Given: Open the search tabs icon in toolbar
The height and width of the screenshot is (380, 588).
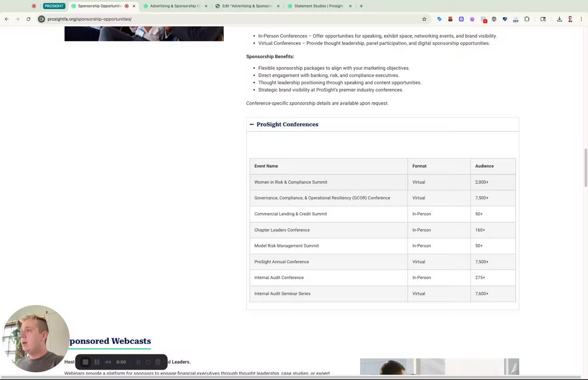Looking at the screenshot, I should tap(543, 19).
